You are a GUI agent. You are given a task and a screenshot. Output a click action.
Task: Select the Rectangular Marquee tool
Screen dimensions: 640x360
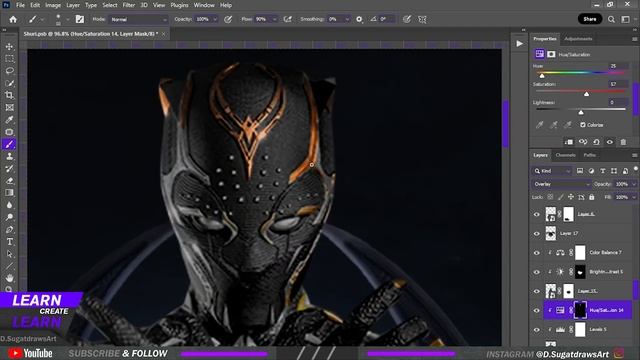coord(9,59)
